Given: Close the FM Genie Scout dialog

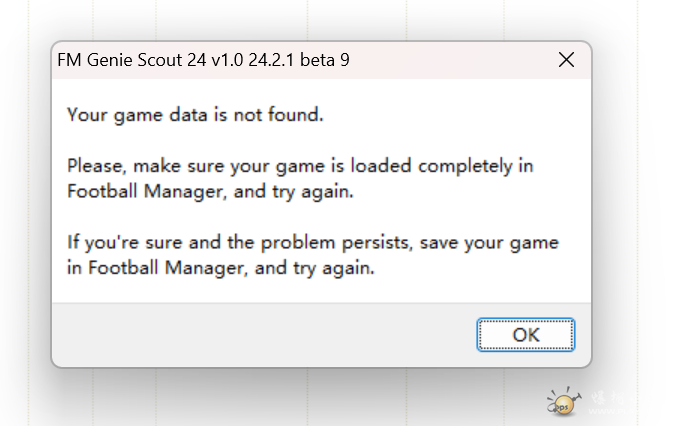Looking at the screenshot, I should pos(566,60).
